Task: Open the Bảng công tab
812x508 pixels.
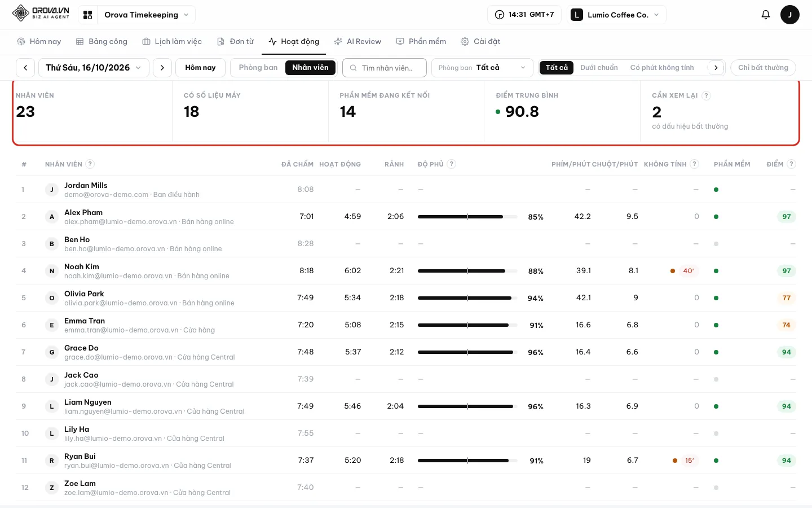Action: pos(101,42)
